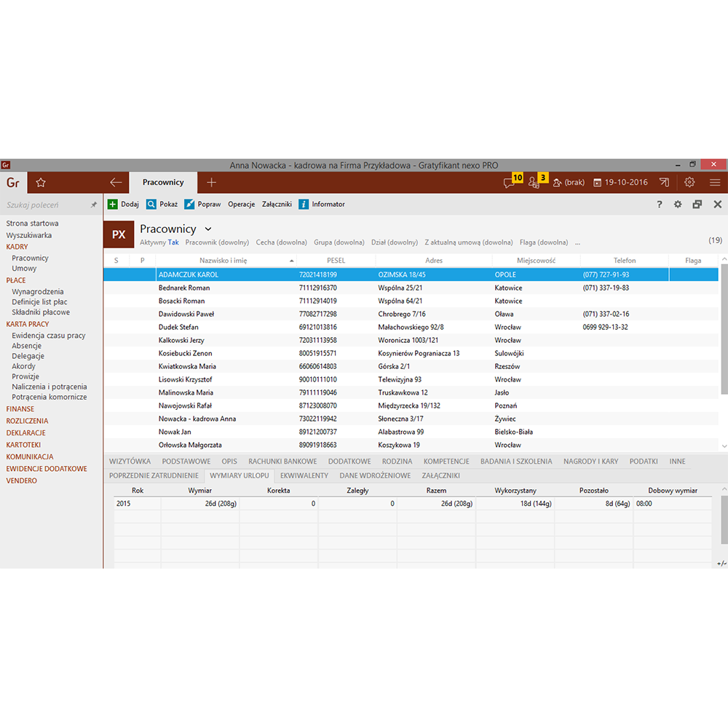Click the green Dodaj plus icon
Image resolution: width=728 pixels, height=728 pixels.
[113, 205]
